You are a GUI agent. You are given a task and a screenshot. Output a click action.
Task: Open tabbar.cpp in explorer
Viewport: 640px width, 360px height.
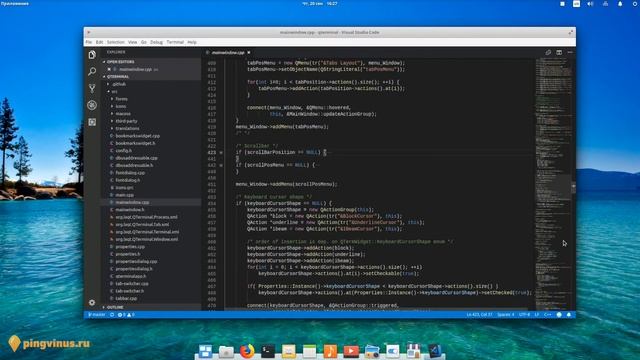(126, 298)
